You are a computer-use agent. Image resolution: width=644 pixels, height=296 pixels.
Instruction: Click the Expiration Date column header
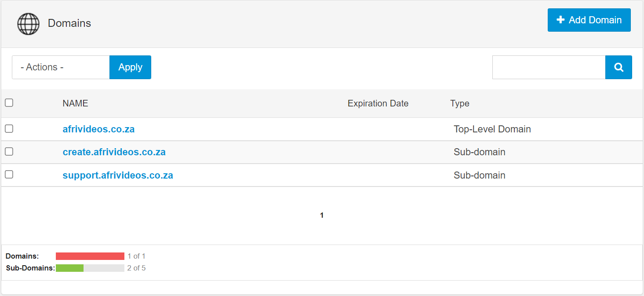pyautogui.click(x=378, y=103)
